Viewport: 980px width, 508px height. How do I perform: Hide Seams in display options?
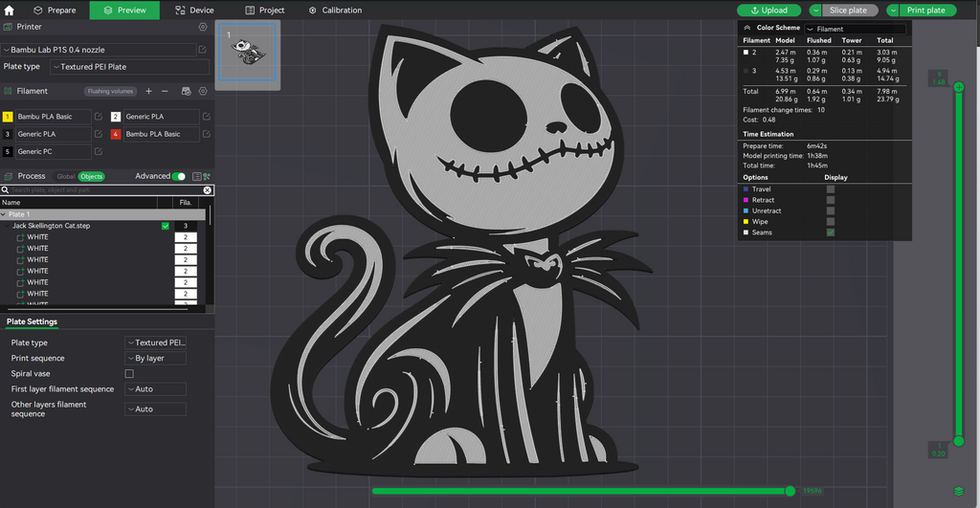click(x=831, y=232)
